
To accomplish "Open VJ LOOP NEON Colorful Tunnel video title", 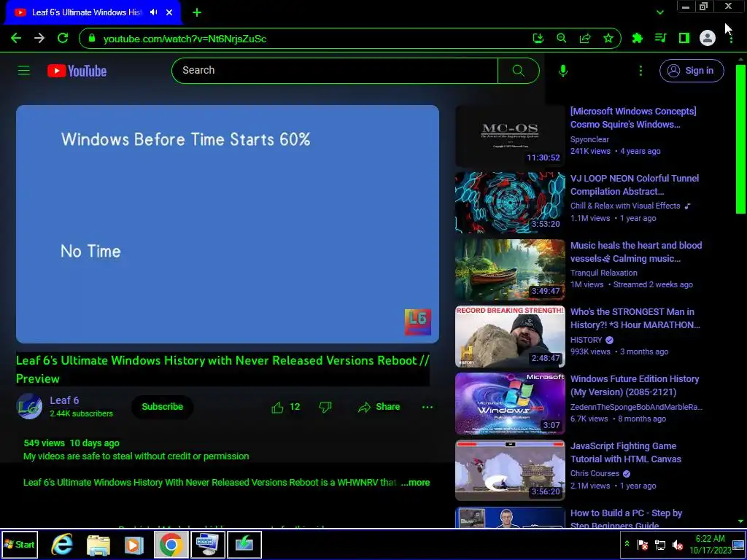I will pyautogui.click(x=635, y=184).
